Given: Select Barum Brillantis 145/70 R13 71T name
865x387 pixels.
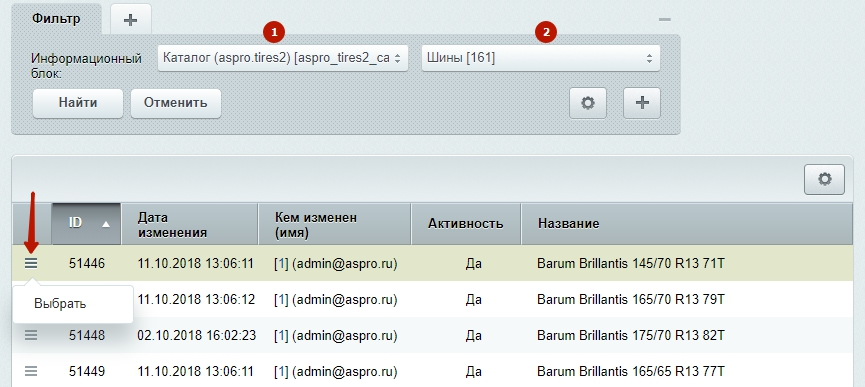Looking at the screenshot, I should point(631,264).
